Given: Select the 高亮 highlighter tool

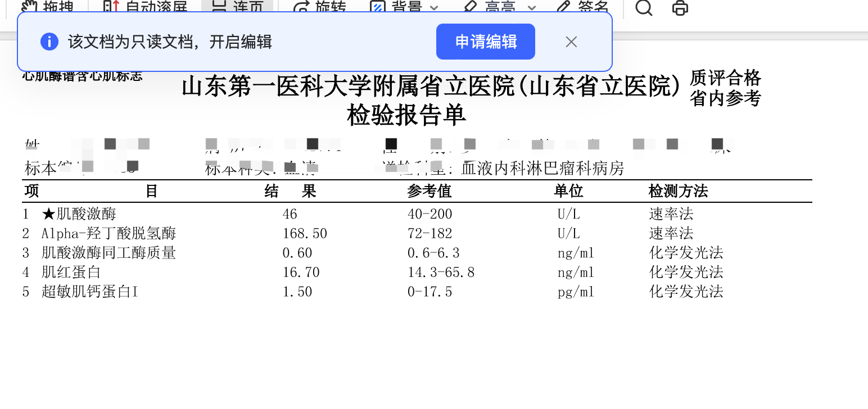Looking at the screenshot, I should pyautogui.click(x=488, y=7).
